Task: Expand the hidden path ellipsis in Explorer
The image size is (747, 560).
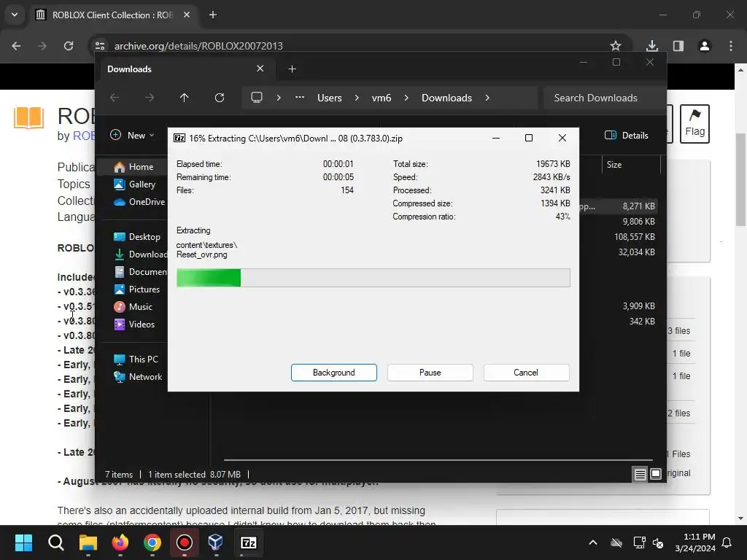Action: [300, 97]
